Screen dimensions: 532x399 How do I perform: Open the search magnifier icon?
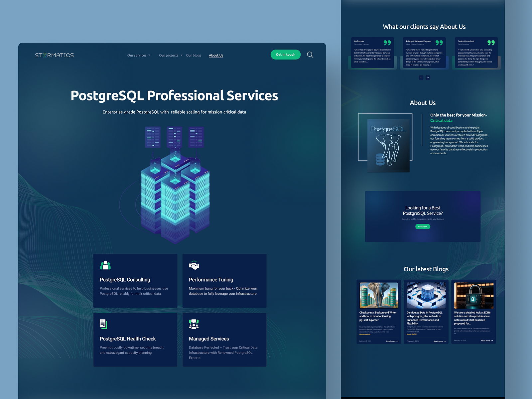click(310, 55)
